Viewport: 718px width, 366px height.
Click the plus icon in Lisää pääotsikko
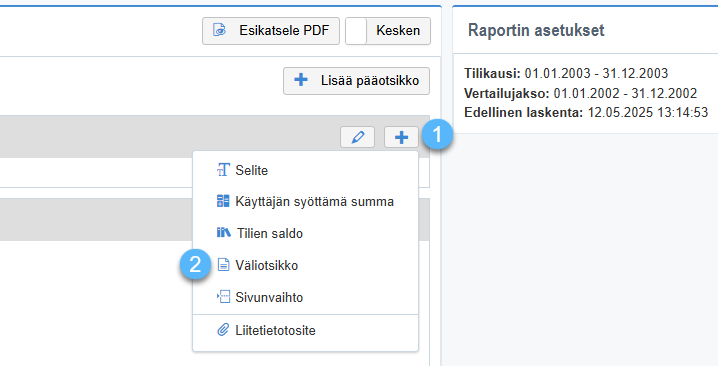[x=301, y=80]
